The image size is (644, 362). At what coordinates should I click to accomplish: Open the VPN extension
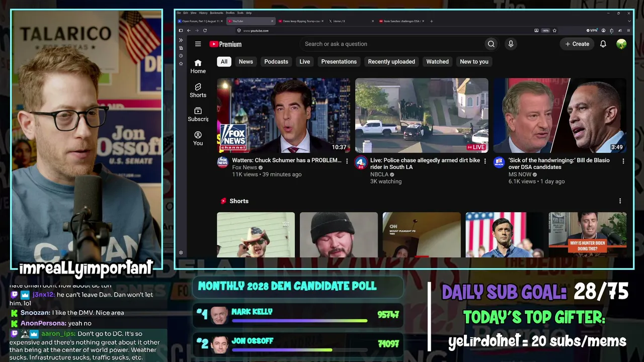tap(593, 31)
